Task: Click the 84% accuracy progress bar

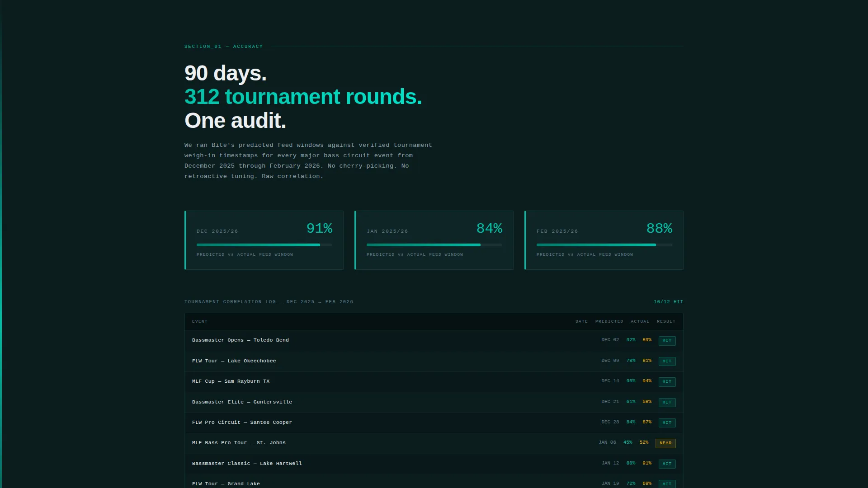Action: [x=434, y=245]
